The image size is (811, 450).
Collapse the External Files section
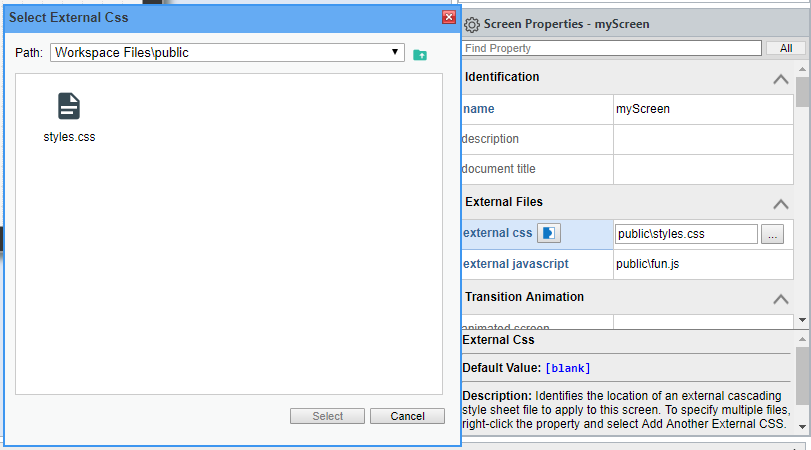(x=780, y=203)
